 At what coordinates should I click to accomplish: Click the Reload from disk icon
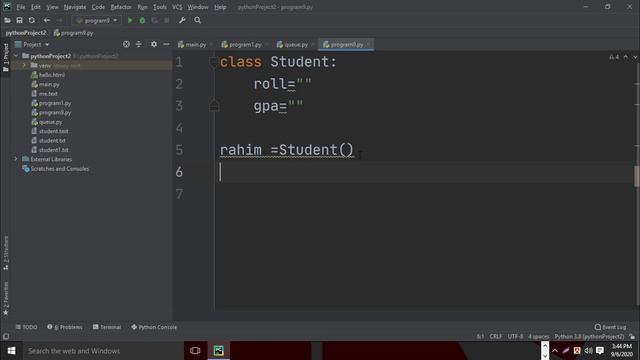pos(31,20)
